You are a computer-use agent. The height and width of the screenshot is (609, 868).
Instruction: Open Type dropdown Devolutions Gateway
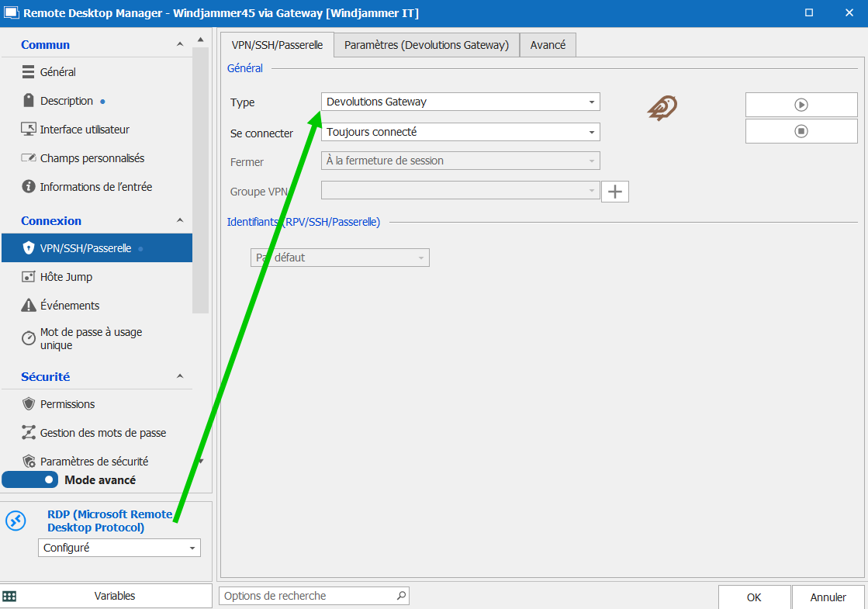click(x=460, y=102)
